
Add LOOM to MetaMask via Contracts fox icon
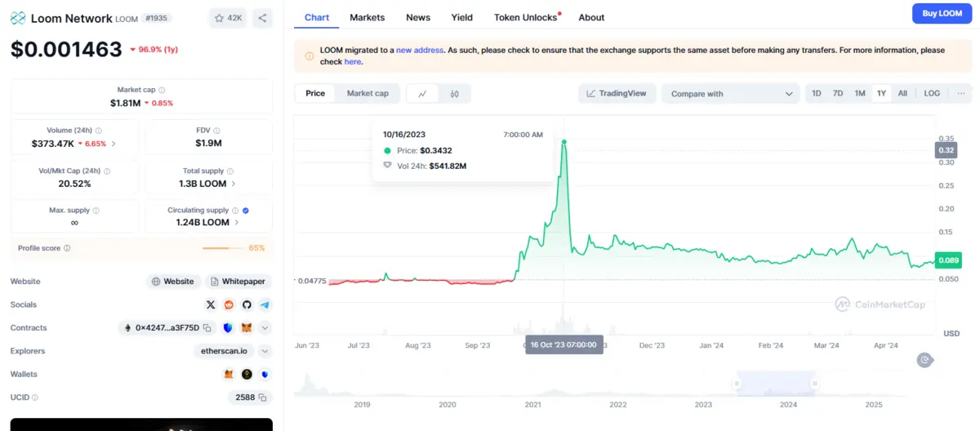click(x=247, y=328)
